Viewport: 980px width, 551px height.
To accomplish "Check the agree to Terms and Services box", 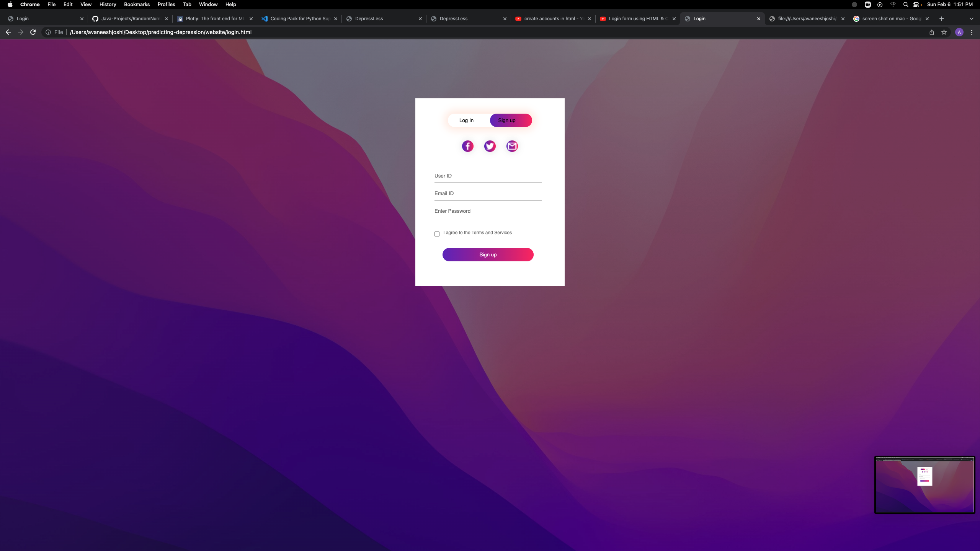I will tap(437, 234).
